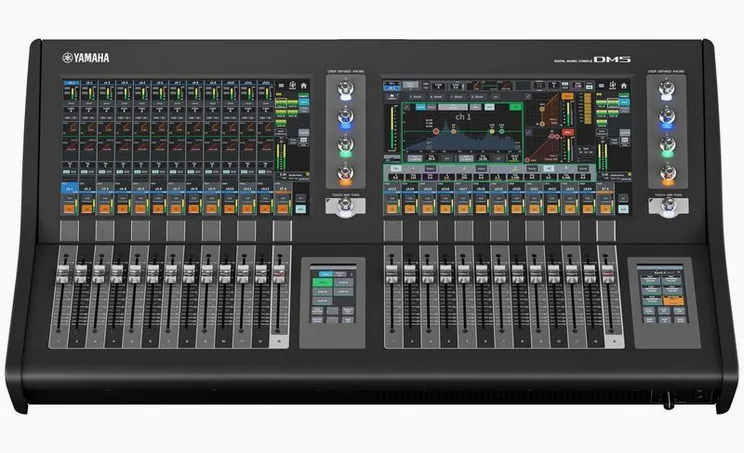Screen dimensions: 744x453
Task: Tap cyan button at bottom-right of left screen
Action: click(300, 208)
